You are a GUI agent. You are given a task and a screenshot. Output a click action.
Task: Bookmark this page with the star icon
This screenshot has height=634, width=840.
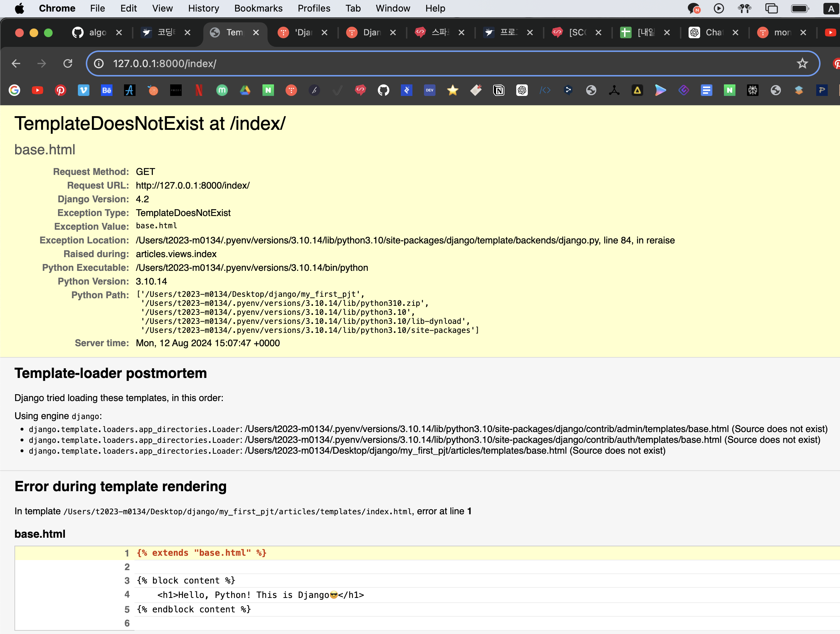click(802, 63)
